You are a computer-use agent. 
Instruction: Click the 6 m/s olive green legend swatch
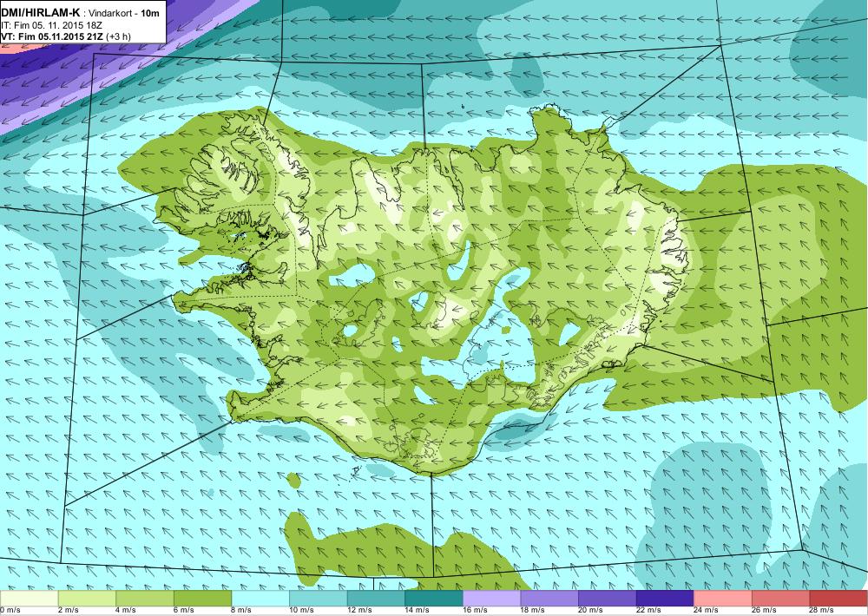point(202,599)
